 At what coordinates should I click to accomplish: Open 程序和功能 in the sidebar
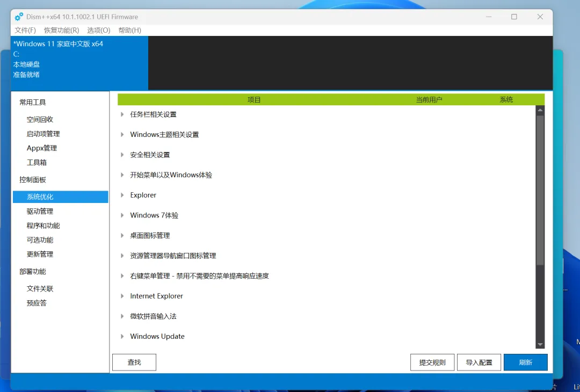click(x=44, y=226)
